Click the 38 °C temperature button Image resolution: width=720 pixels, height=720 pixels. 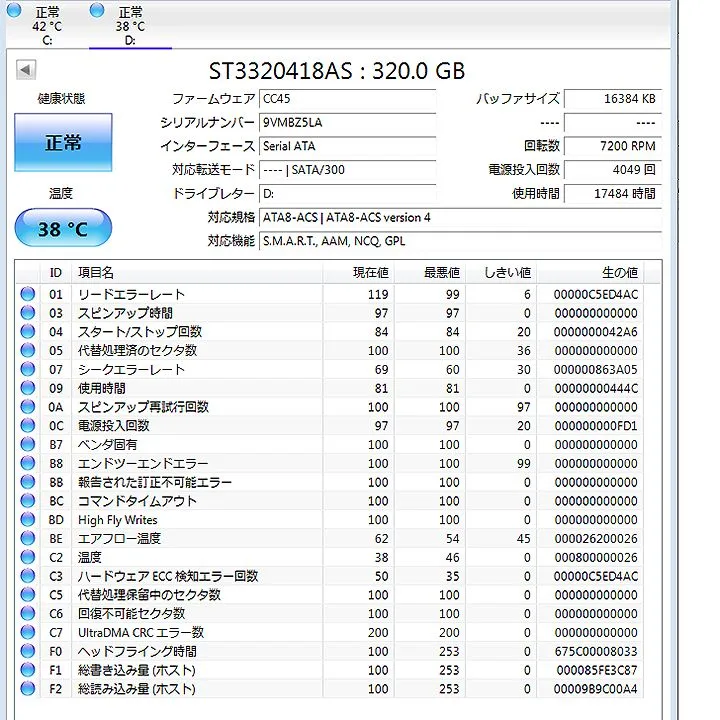click(x=63, y=229)
